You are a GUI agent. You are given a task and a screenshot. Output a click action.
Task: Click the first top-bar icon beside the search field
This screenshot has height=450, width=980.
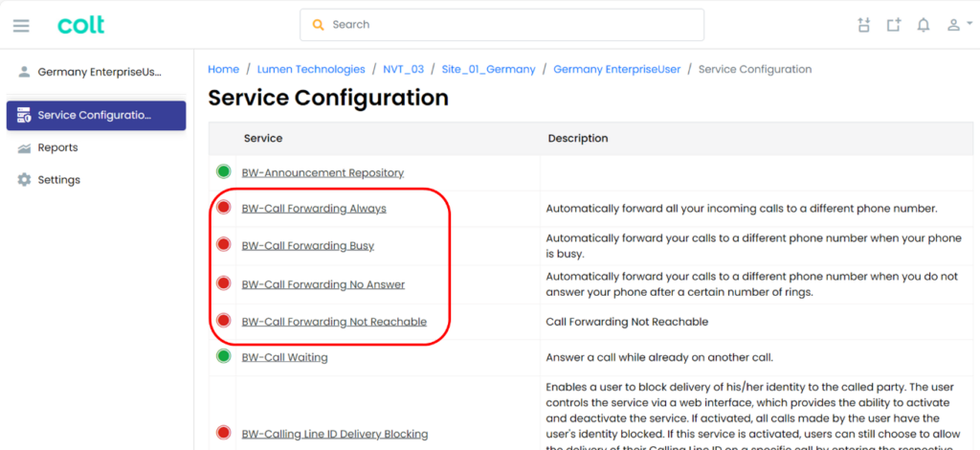864,25
